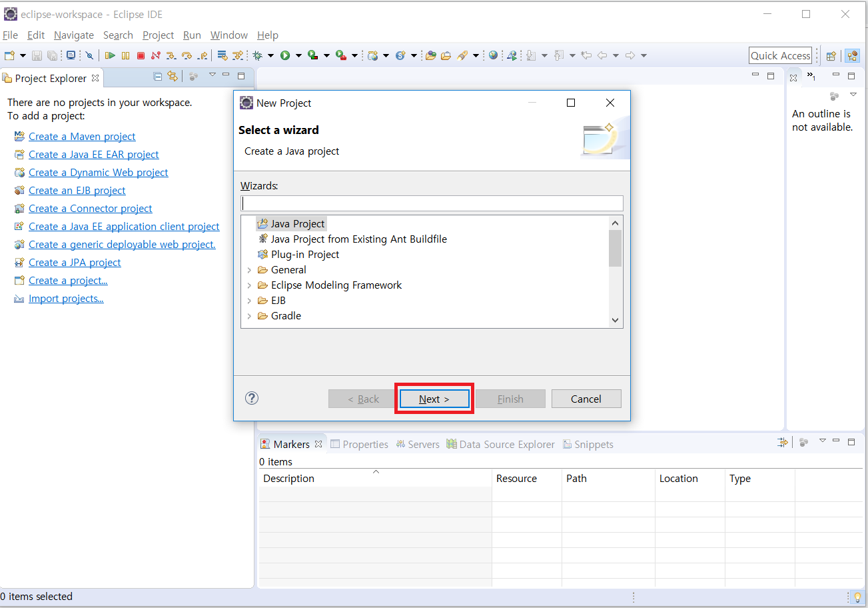868x608 pixels.
Task: Switch to the Java EE perspective button
Action: (852, 56)
